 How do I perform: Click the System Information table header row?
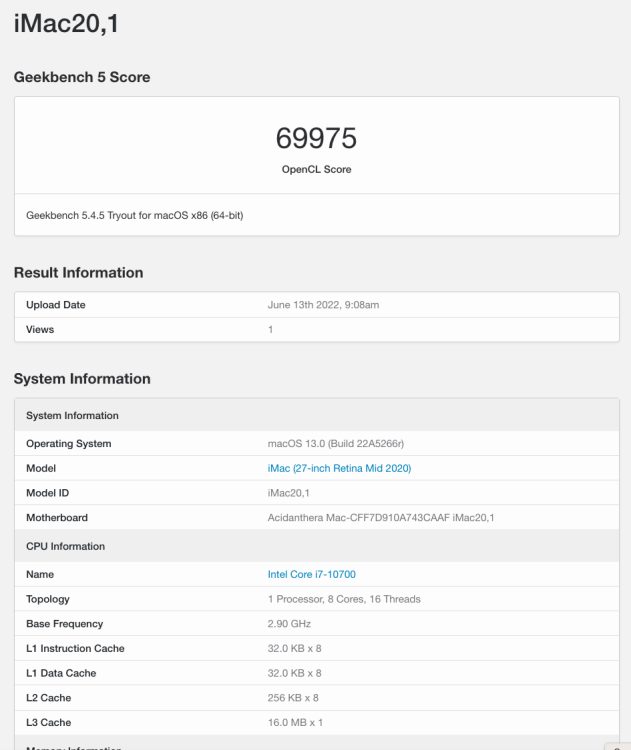[317, 415]
